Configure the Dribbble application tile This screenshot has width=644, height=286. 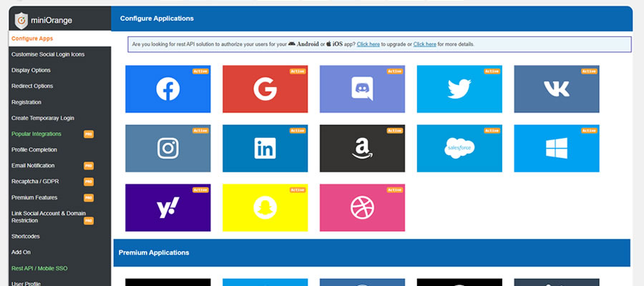[362, 207]
